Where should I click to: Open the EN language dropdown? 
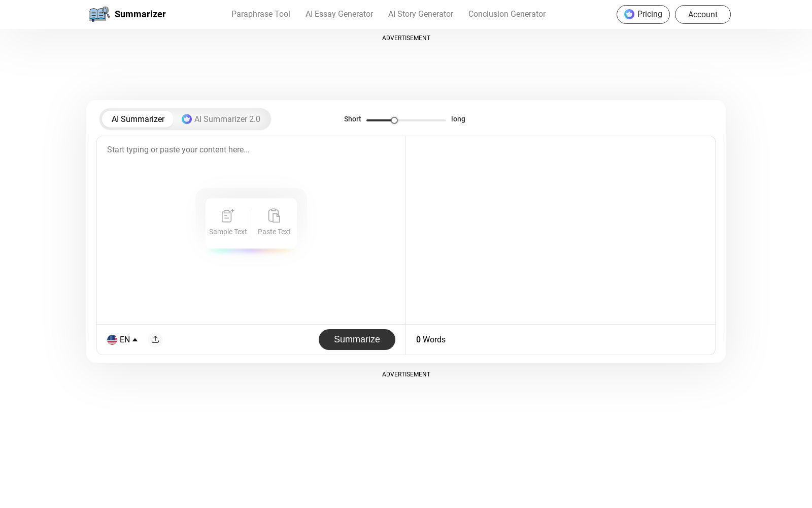tap(122, 339)
